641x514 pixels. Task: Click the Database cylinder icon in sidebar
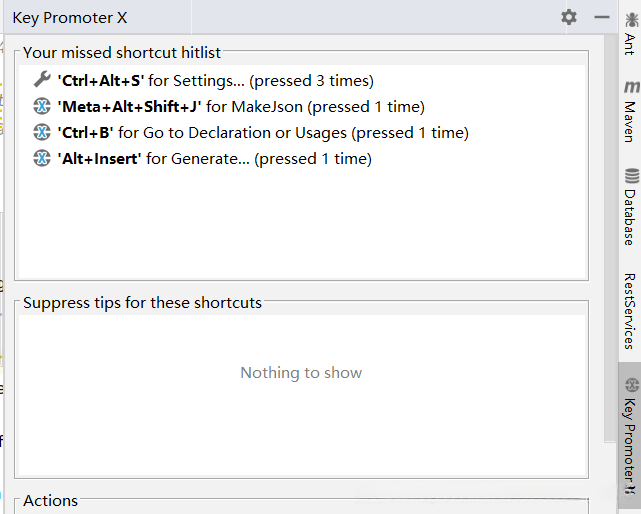pos(630,174)
